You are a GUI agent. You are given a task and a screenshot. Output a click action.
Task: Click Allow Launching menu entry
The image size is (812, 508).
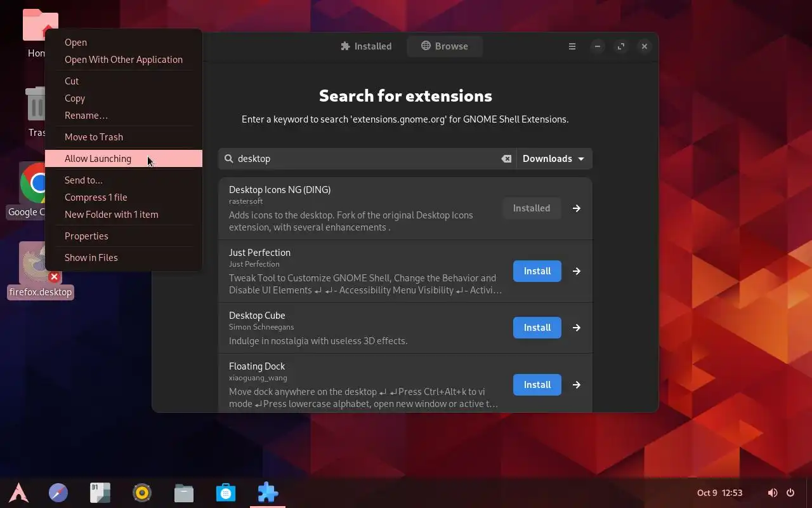point(123,159)
